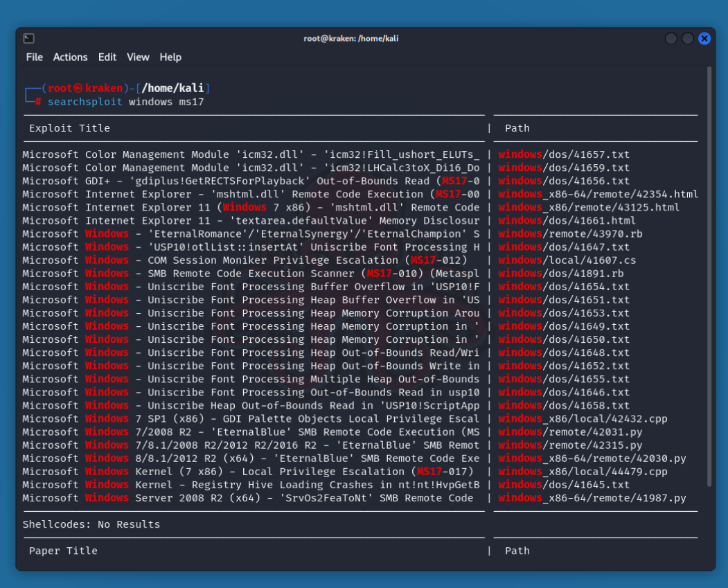This screenshot has width=728, height=588.
Task: Click the windows_x86-64/remote/42030.py path
Action: coord(592,458)
